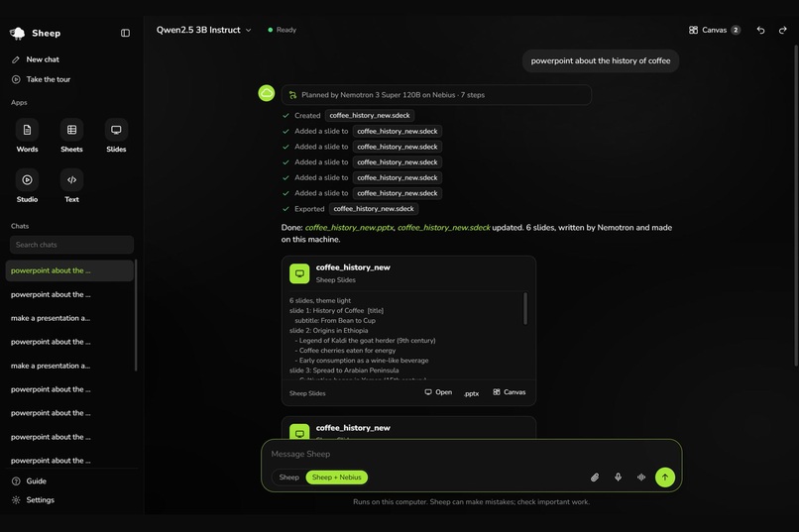
Task: Click the 'slide 1: History of Coffee' line
Action: pos(336,310)
